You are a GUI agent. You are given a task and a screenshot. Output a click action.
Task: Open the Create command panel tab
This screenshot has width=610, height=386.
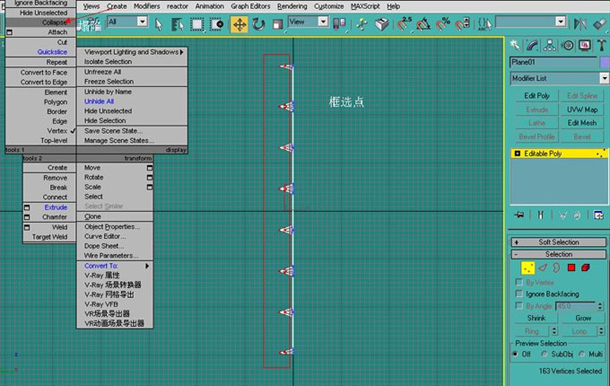point(515,46)
